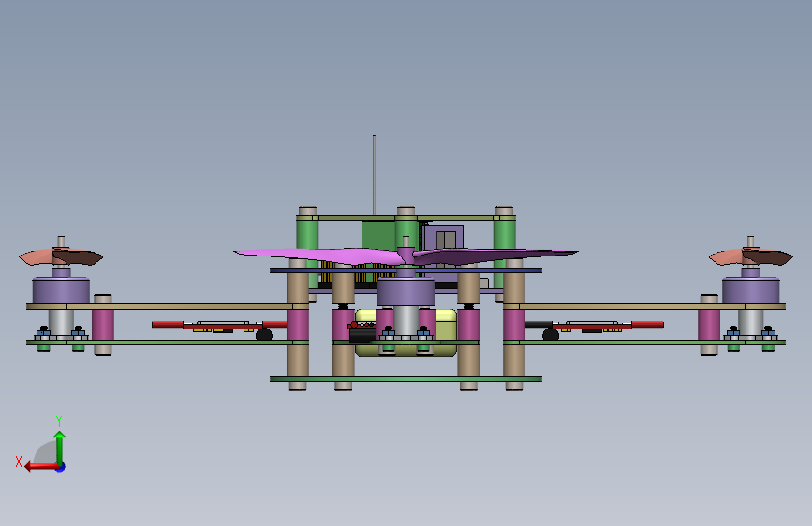The width and height of the screenshot is (812, 526).
Task: Select the right orange propeller
Action: pos(751,256)
